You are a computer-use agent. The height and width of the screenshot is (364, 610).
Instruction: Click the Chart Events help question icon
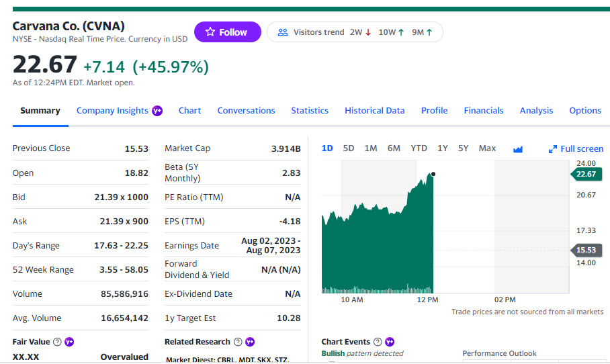(x=378, y=342)
